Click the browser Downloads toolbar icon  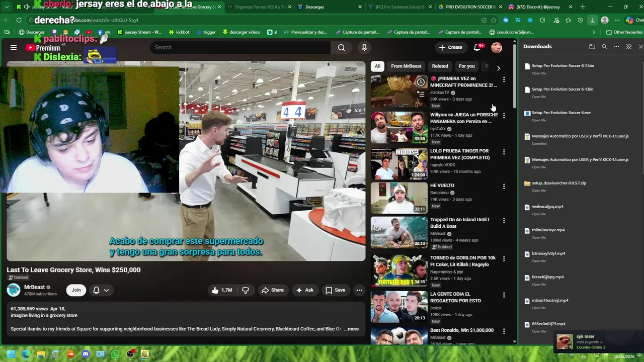click(592, 20)
